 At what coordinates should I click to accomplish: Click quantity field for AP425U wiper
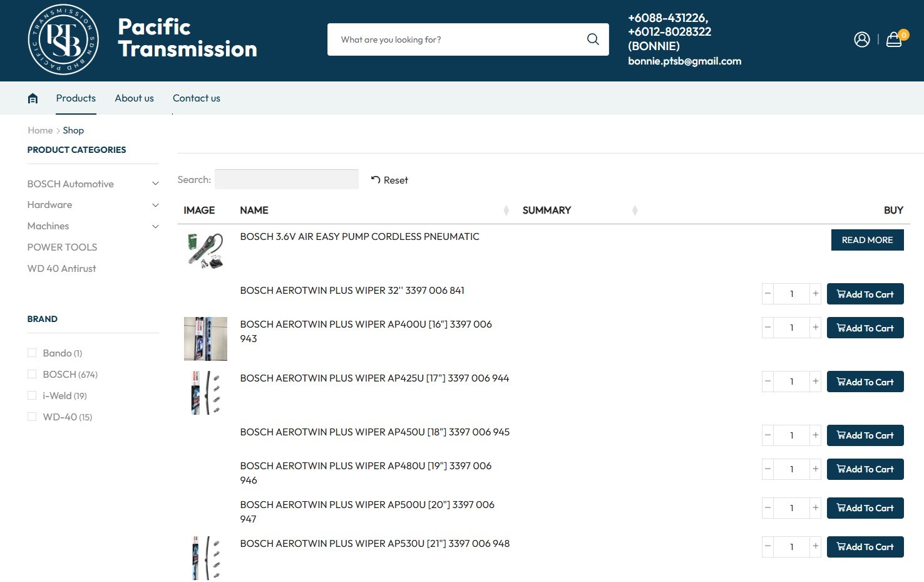coord(792,382)
